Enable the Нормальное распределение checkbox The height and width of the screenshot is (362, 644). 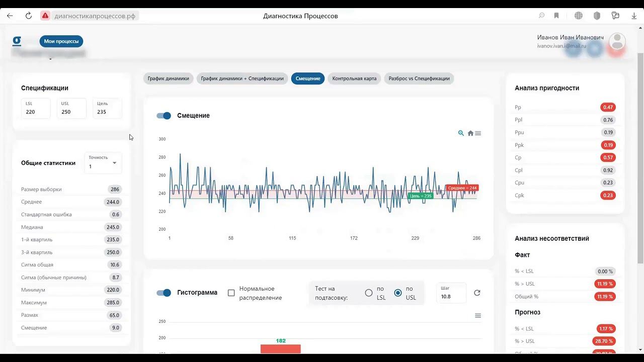click(231, 293)
